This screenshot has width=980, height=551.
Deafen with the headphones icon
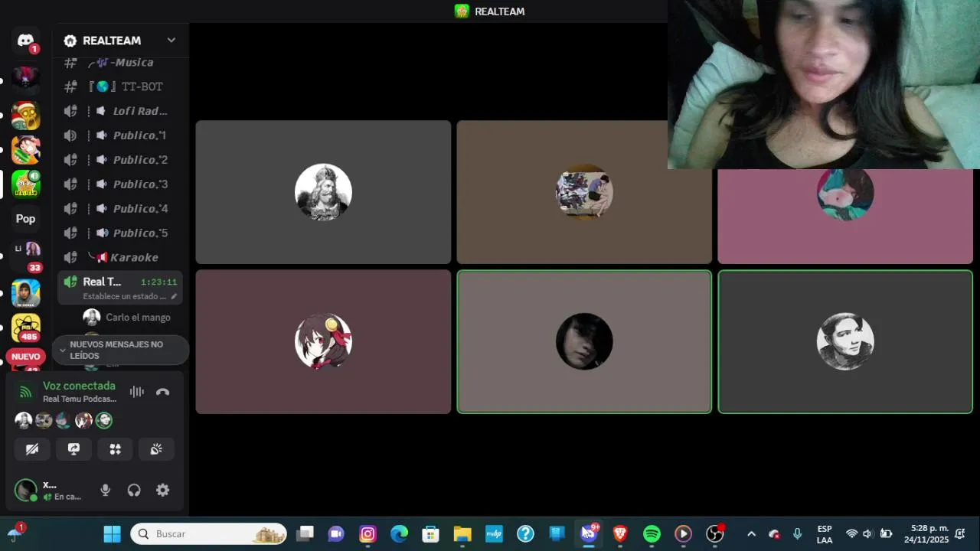pos(134,491)
